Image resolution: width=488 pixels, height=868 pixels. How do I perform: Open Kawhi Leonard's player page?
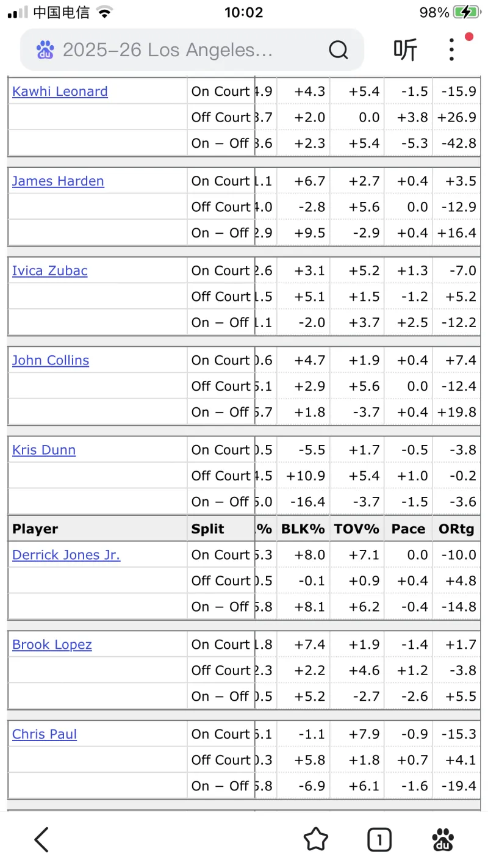pyautogui.click(x=60, y=92)
